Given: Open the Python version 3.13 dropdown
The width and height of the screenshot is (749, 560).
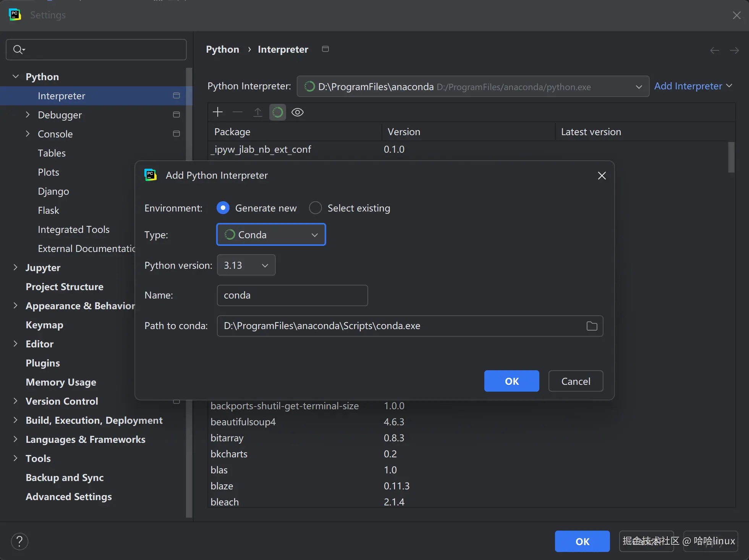Looking at the screenshot, I should [246, 265].
